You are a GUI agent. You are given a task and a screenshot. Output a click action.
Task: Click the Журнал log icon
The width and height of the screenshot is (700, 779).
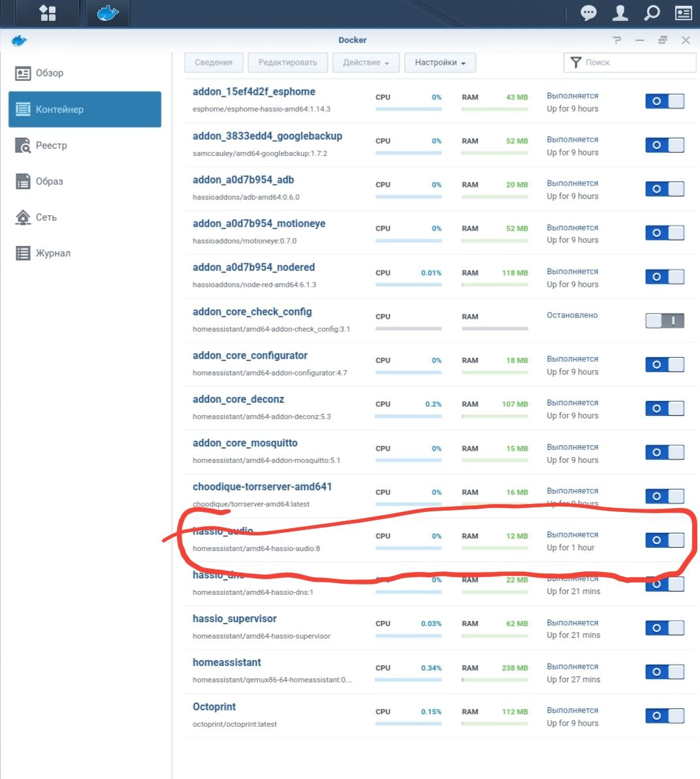pos(23,253)
